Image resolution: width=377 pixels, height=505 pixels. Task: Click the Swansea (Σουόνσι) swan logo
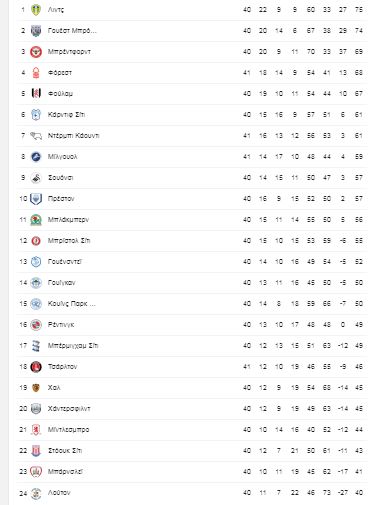[36, 178]
